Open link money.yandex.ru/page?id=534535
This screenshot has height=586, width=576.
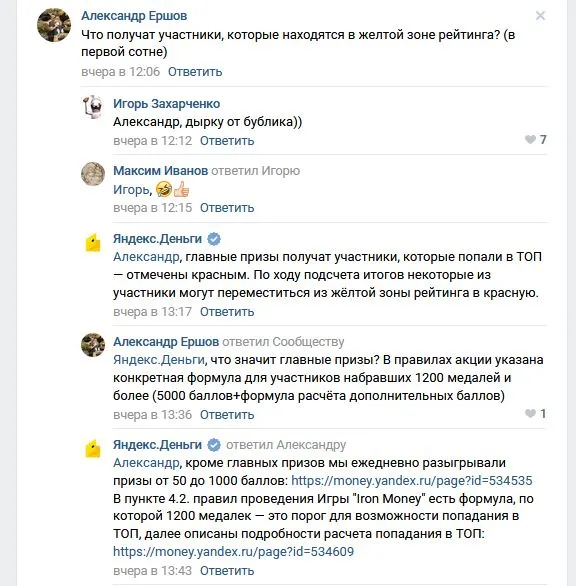point(412,481)
